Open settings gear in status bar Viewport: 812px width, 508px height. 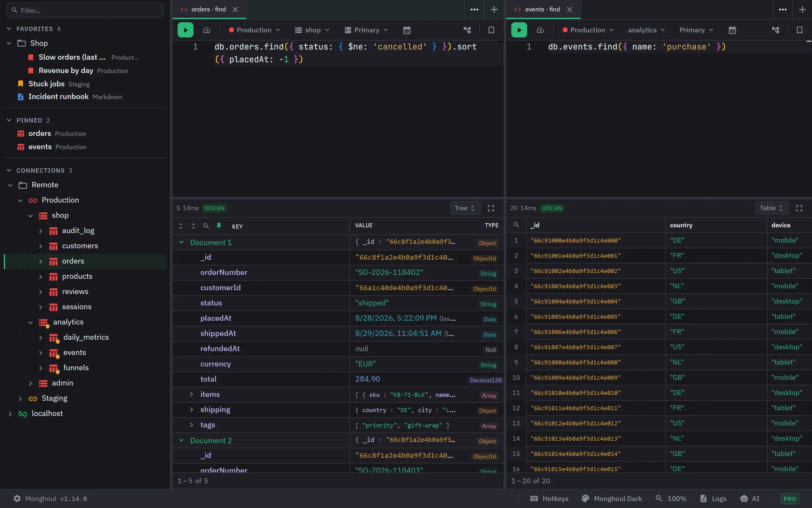click(x=17, y=498)
